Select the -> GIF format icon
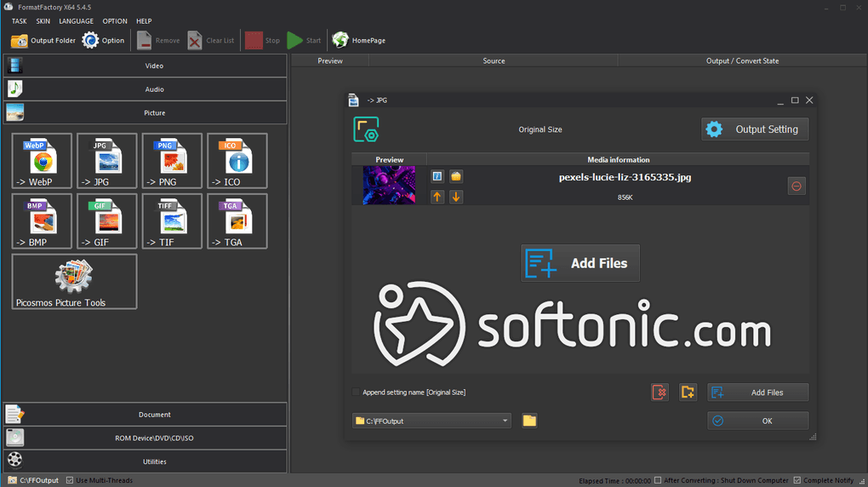Screen dimensions: 868x487 click(x=107, y=221)
